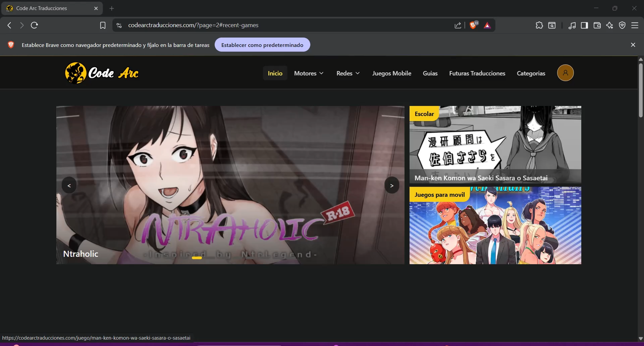Reload the current page
This screenshot has height=346, width=644.
(34, 25)
